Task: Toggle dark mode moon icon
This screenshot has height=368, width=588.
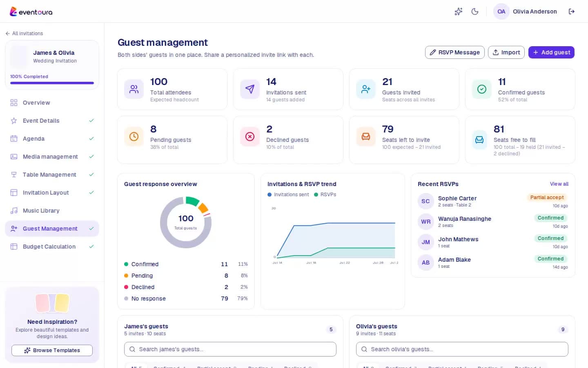Action: click(x=475, y=11)
